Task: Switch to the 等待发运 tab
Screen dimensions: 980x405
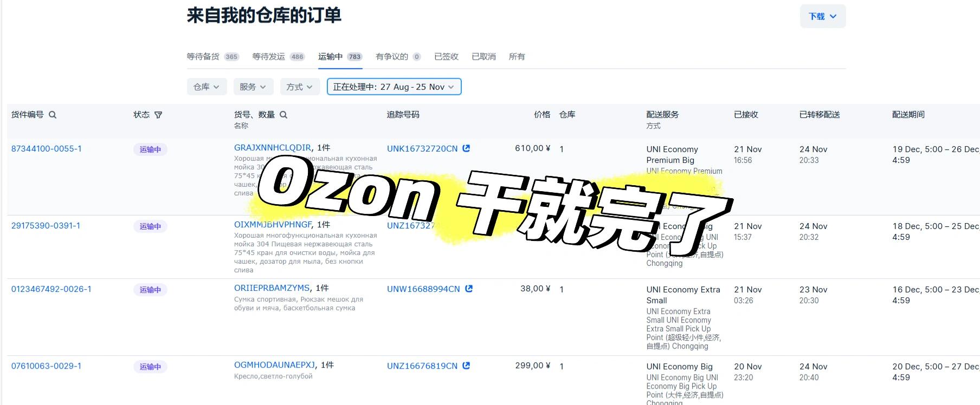Action: point(278,56)
